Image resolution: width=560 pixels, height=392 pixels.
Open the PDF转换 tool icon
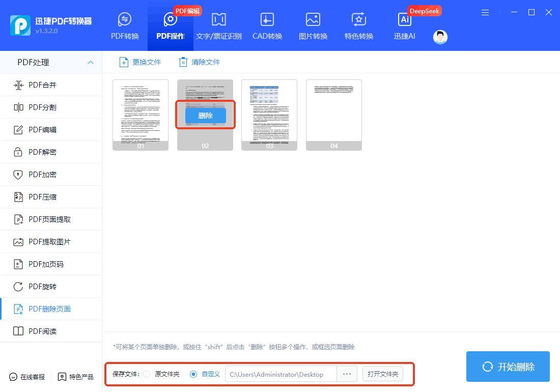coord(125,20)
